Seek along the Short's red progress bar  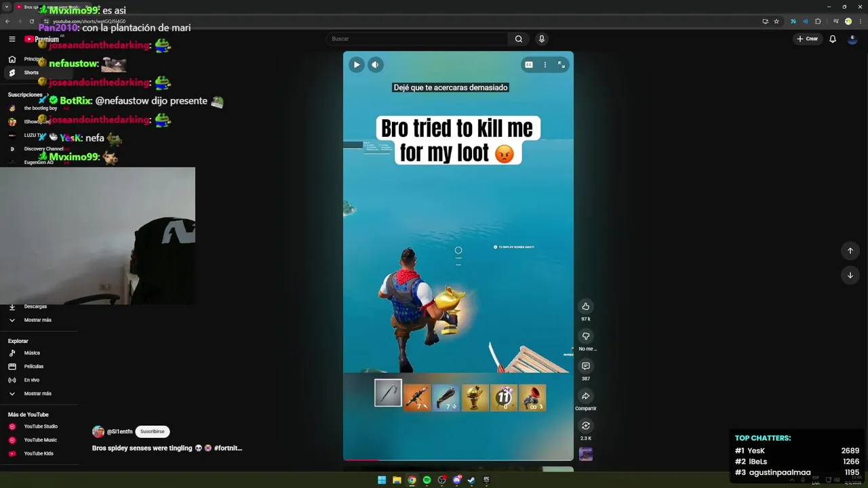(x=458, y=460)
